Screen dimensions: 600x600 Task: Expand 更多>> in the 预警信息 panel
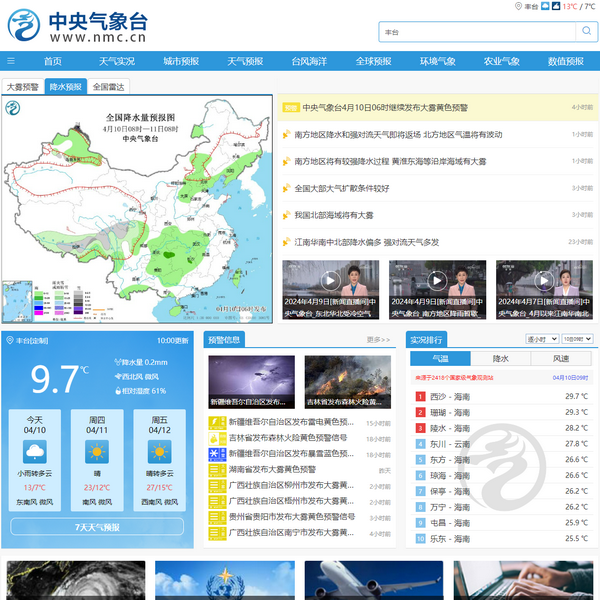378,340
